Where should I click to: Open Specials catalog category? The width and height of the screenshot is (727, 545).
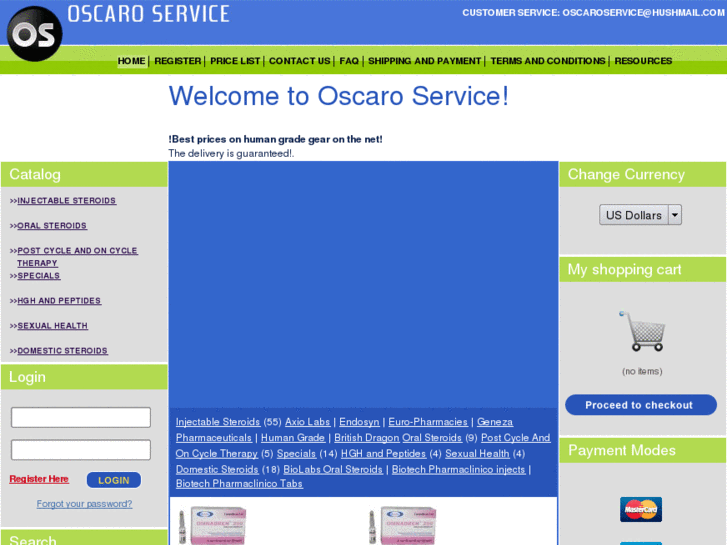(x=38, y=276)
